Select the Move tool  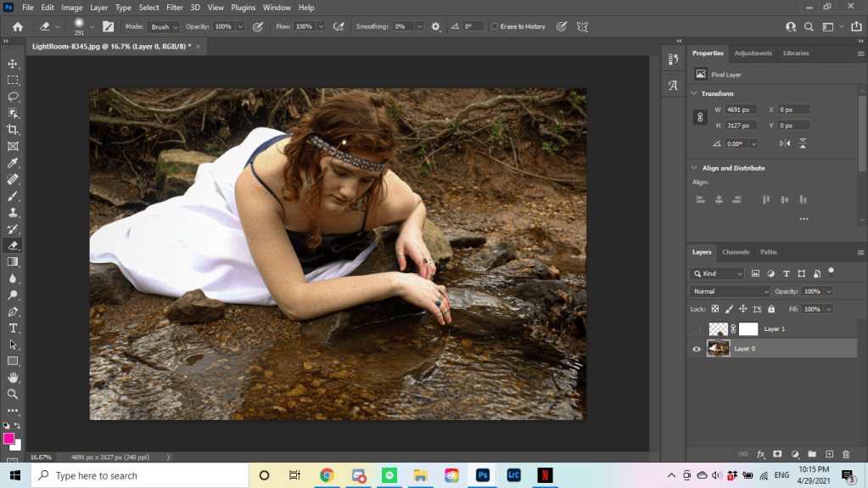[13, 64]
